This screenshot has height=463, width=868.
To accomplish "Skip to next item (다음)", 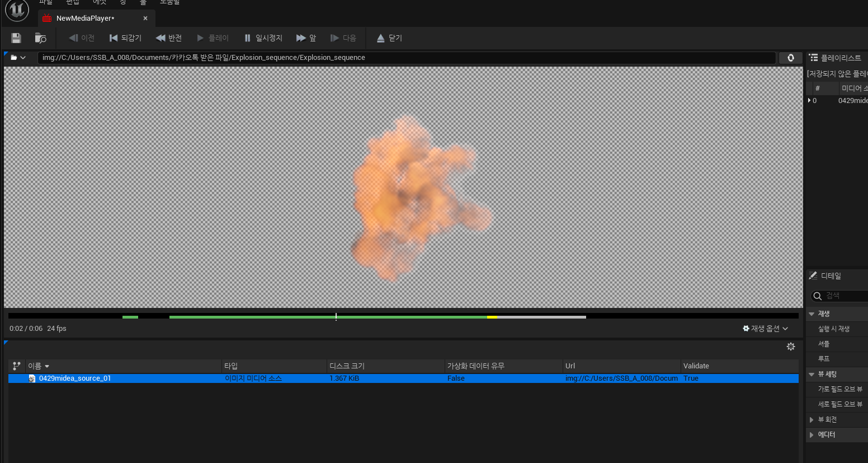I will coord(343,38).
